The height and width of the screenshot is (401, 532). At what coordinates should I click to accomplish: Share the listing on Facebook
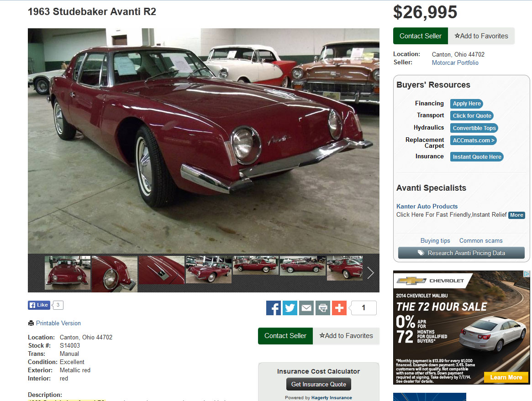pos(274,308)
